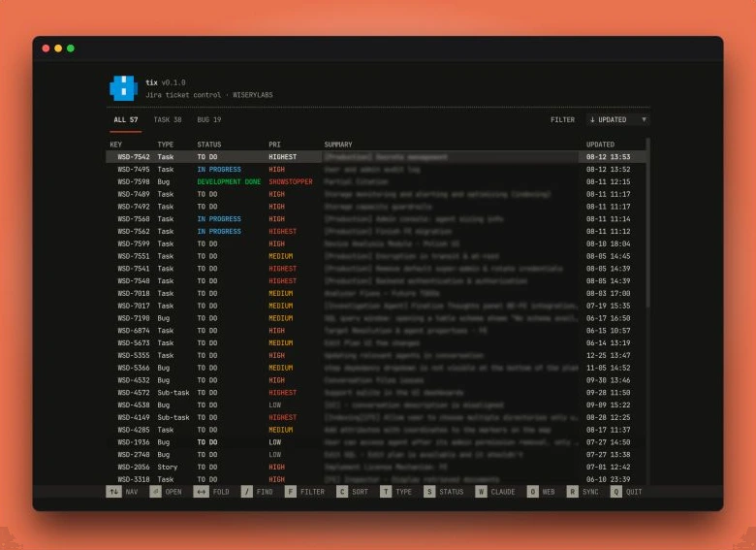The image size is (756, 550).
Task: Select ticket WSD-5673
Action: click(x=376, y=343)
